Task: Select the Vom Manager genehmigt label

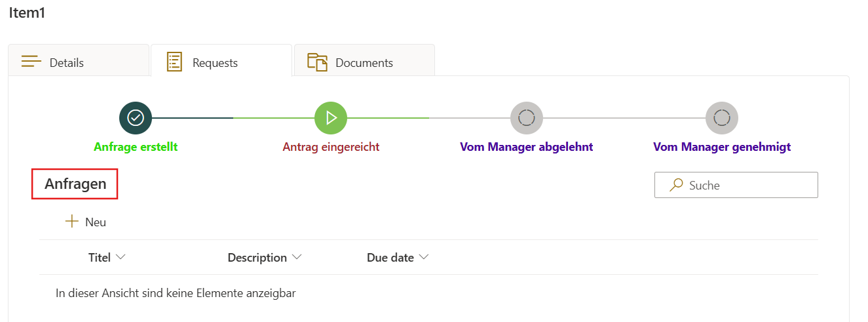Action: pos(722,147)
